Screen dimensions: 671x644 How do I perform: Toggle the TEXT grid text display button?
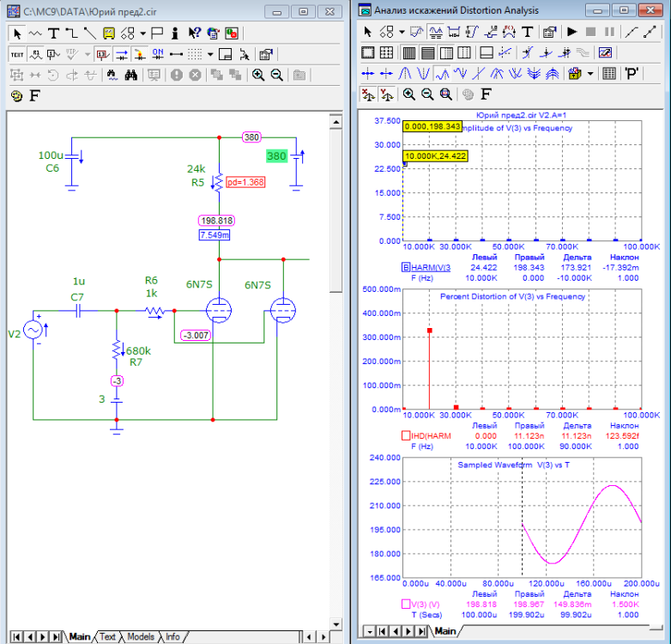coord(17,54)
